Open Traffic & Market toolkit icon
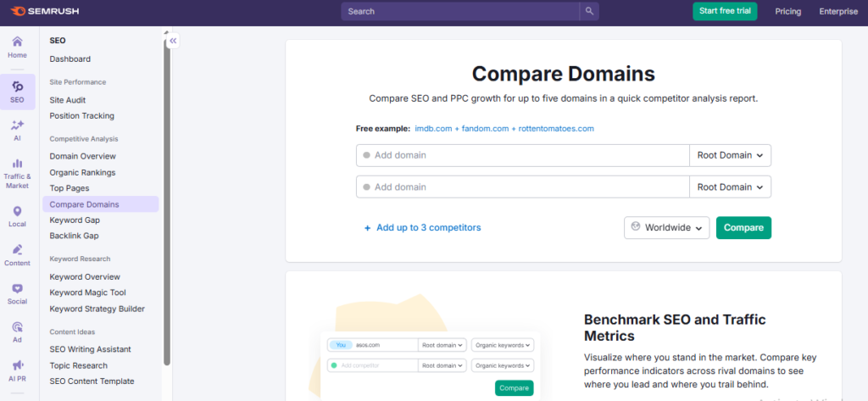The height and width of the screenshot is (401, 868). tap(17, 163)
